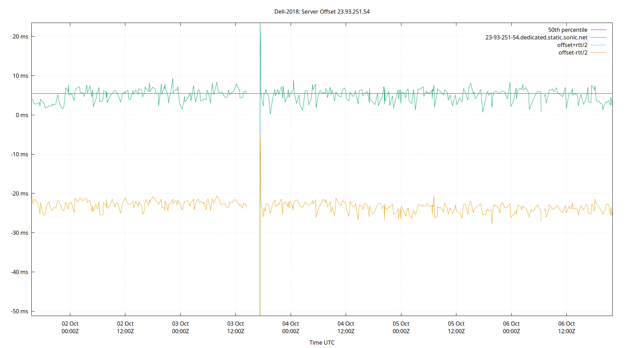The width and height of the screenshot is (644, 348).
Task: Click the -20 ms y-axis label
Action: 19,194
